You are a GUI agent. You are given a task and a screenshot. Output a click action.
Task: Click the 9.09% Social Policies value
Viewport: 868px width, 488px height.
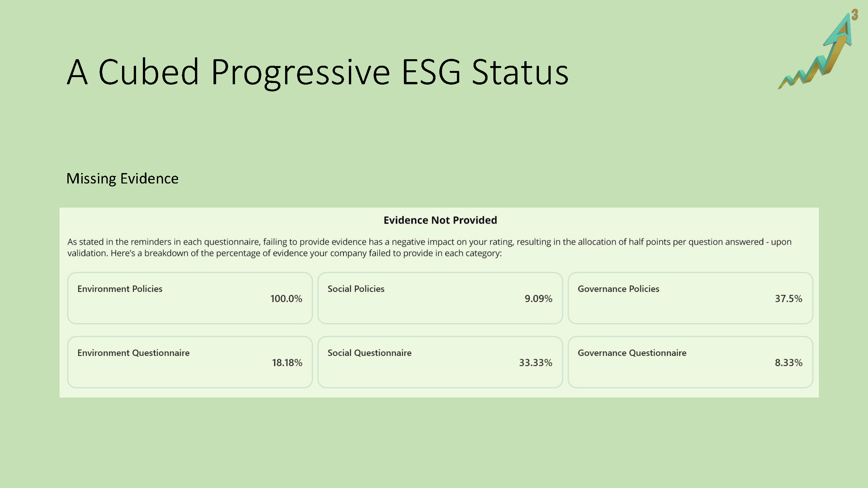tap(538, 299)
